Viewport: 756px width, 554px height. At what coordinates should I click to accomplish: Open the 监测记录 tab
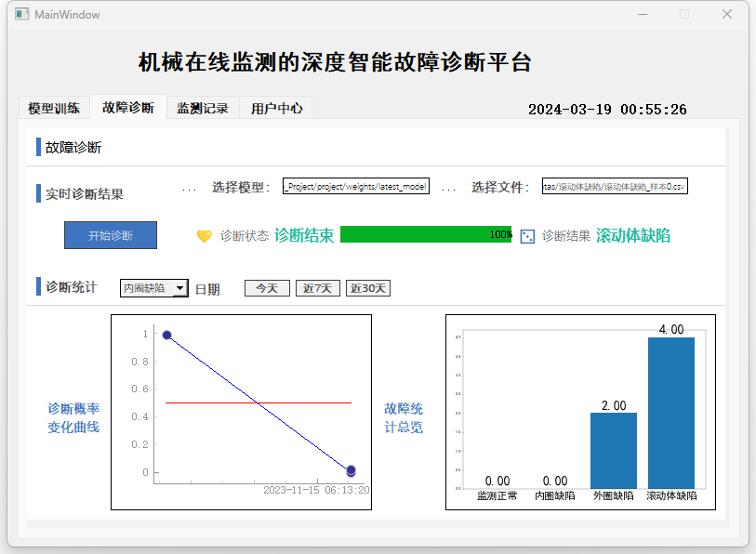click(x=203, y=108)
